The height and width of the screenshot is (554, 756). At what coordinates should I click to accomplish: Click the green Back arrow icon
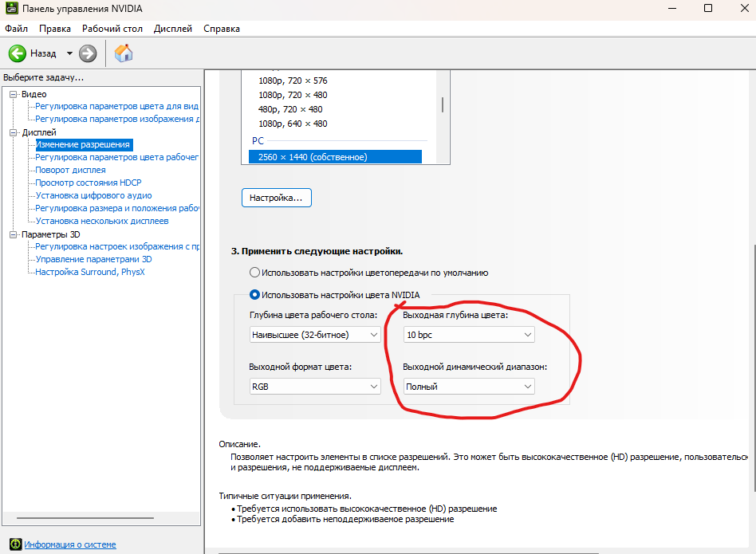(x=18, y=53)
